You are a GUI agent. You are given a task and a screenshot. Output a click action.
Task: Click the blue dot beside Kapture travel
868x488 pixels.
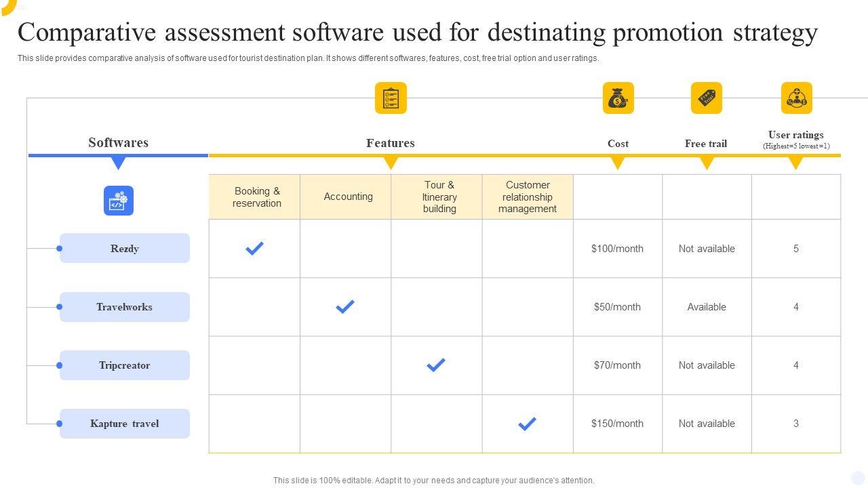[60, 424]
